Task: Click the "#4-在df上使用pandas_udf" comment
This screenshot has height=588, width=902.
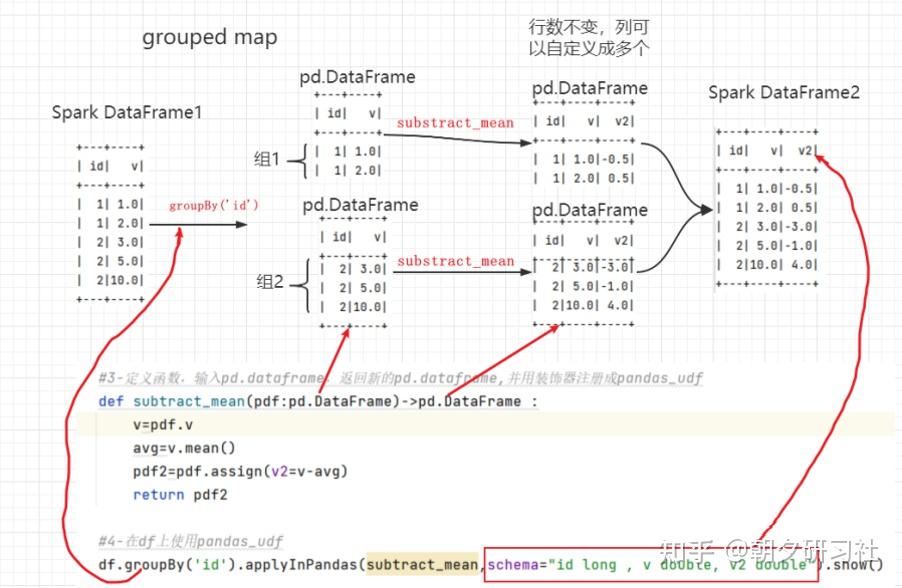Action: click(x=190, y=541)
